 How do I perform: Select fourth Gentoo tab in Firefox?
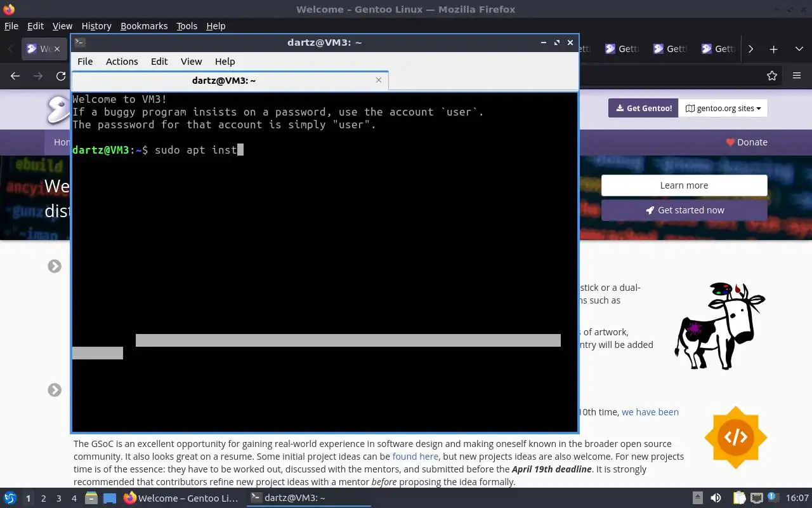[717, 49]
